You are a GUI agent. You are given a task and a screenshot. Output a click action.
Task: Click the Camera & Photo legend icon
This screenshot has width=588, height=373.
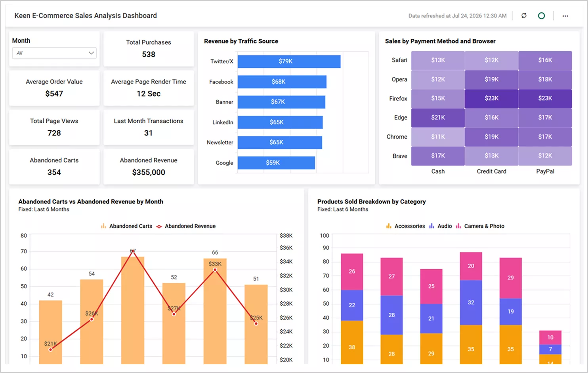[458, 226]
